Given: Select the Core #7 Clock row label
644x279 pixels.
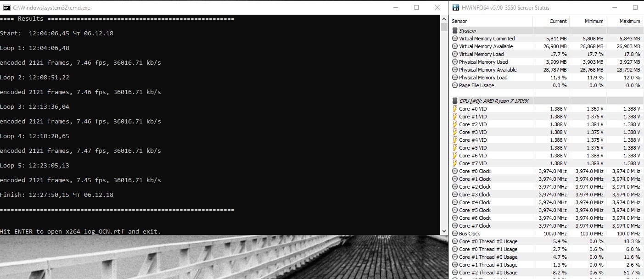Looking at the screenshot, I should (x=475, y=226).
